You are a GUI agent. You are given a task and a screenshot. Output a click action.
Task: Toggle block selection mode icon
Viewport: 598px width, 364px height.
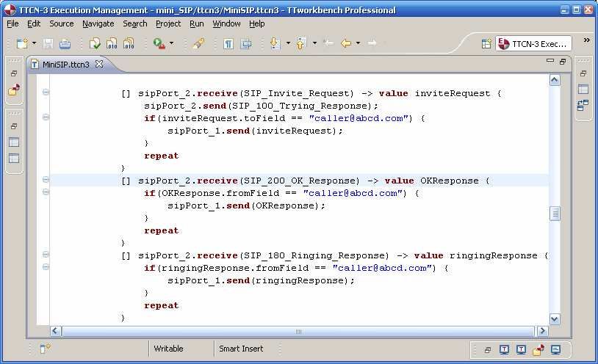246,44
